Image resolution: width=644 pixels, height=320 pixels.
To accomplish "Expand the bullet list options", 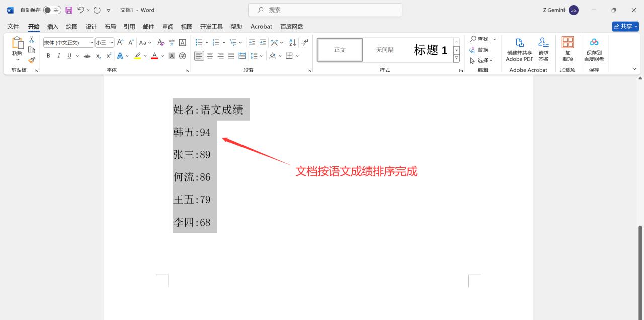I will pyautogui.click(x=206, y=43).
